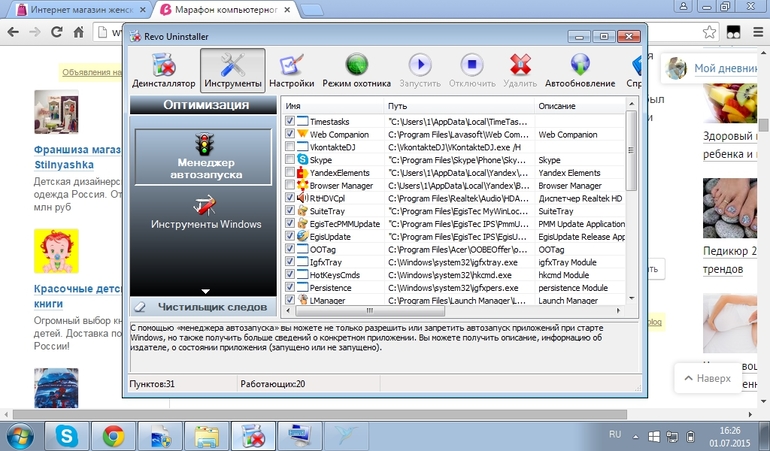Activate Режим охотника mode
This screenshot has height=451, width=770.
coord(357,70)
